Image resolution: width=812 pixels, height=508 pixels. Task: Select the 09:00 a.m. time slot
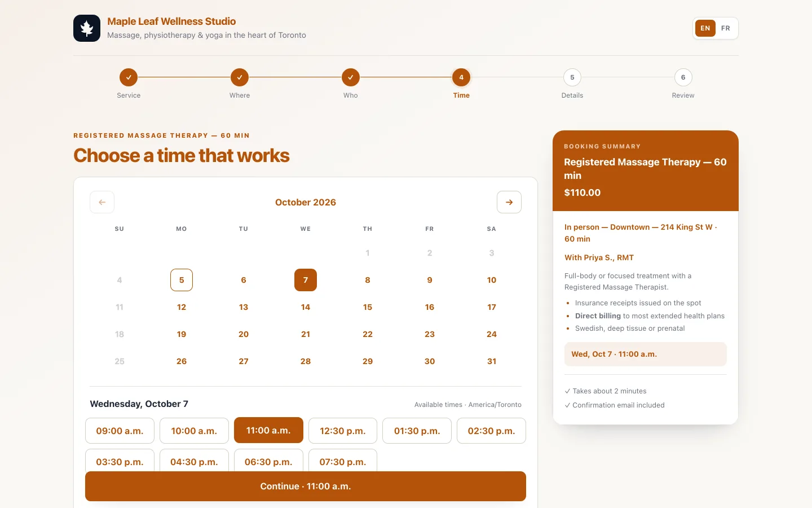(120, 431)
